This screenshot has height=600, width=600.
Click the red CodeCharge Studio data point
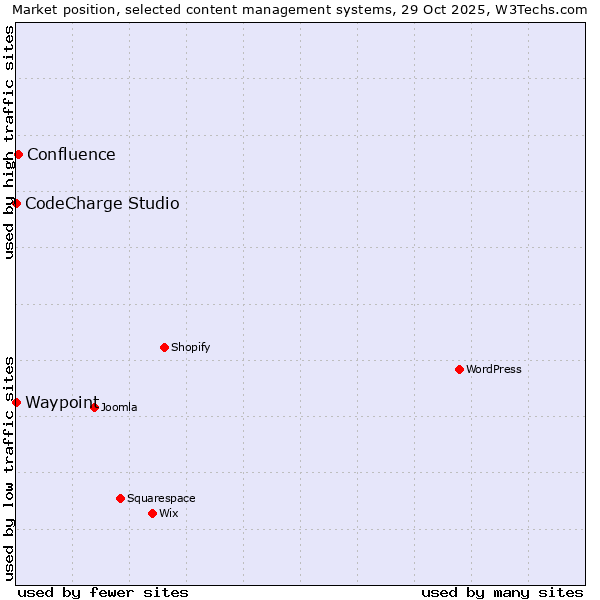(16, 203)
